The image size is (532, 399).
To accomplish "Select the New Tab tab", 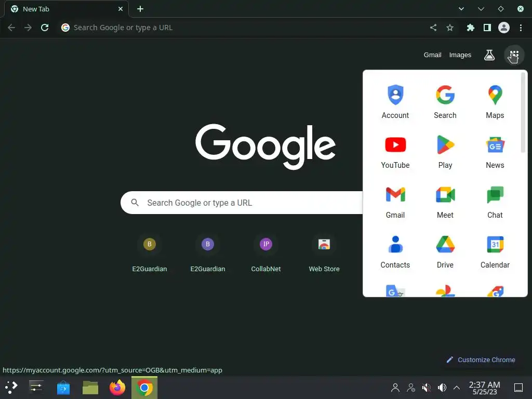I will click(66, 9).
